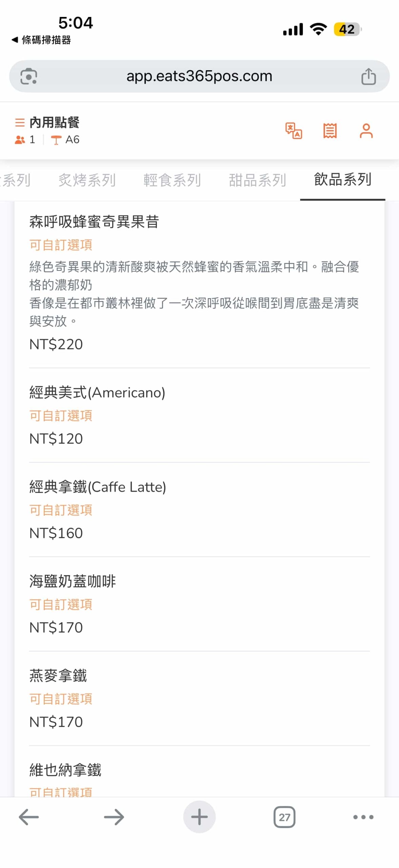Switch to 炙烤系列 tab
The image size is (399, 868).
tap(87, 180)
